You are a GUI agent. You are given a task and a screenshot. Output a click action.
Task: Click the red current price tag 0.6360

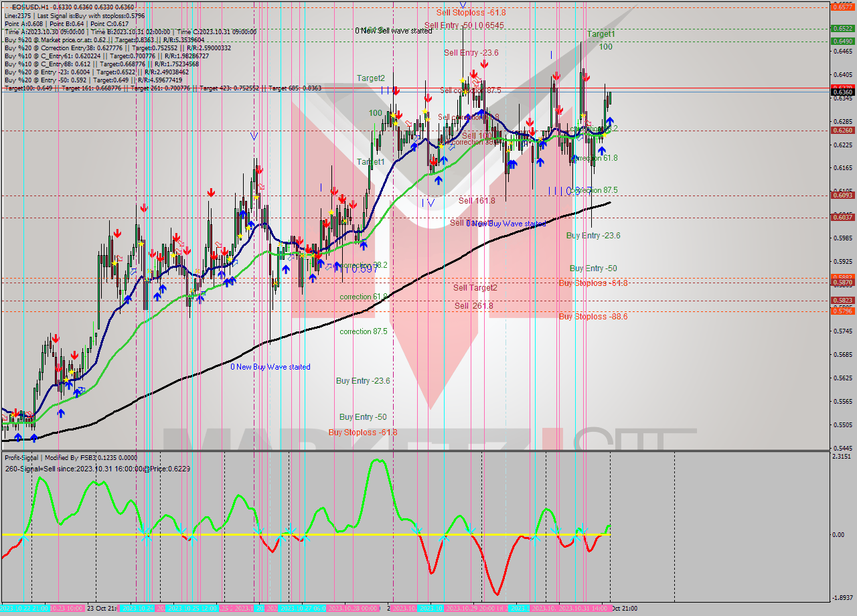click(842, 88)
